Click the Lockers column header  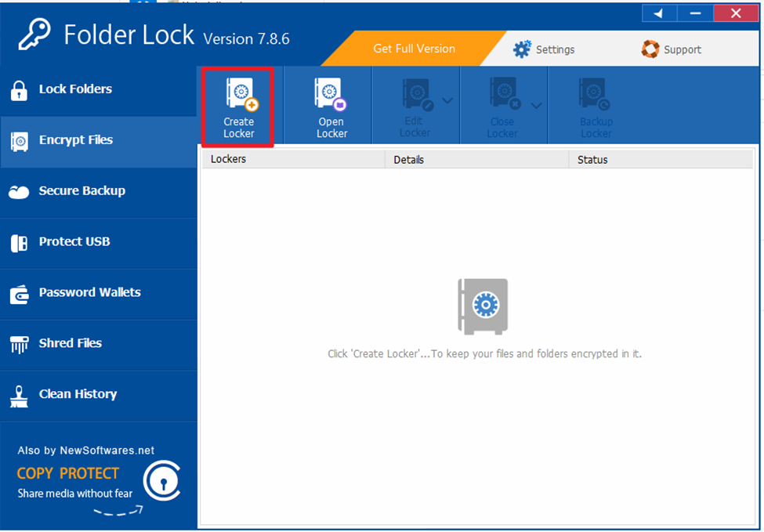tap(293, 159)
